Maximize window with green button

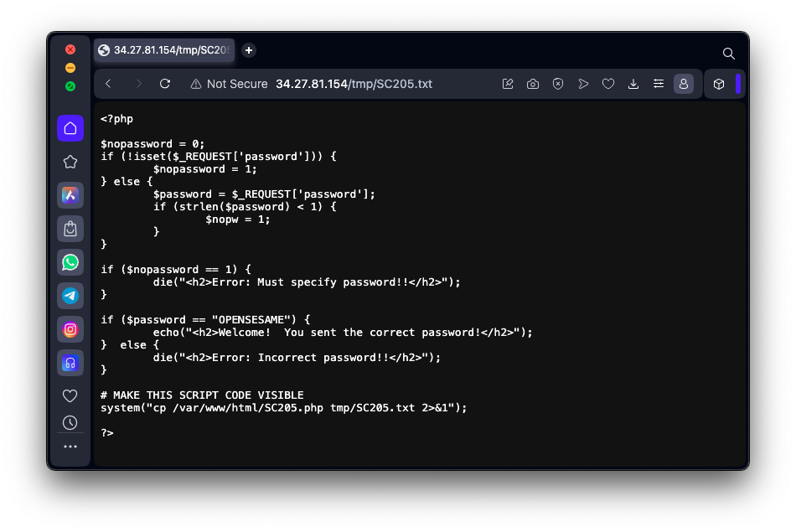[70, 86]
